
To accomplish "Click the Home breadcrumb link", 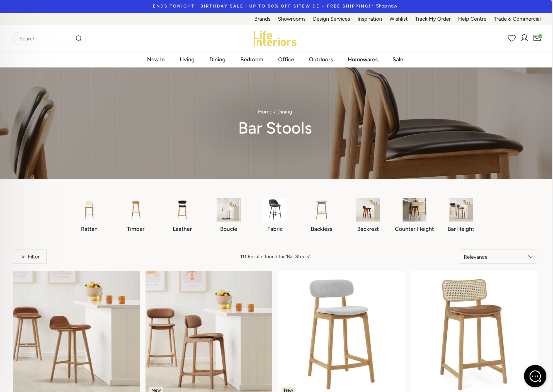I will [265, 112].
